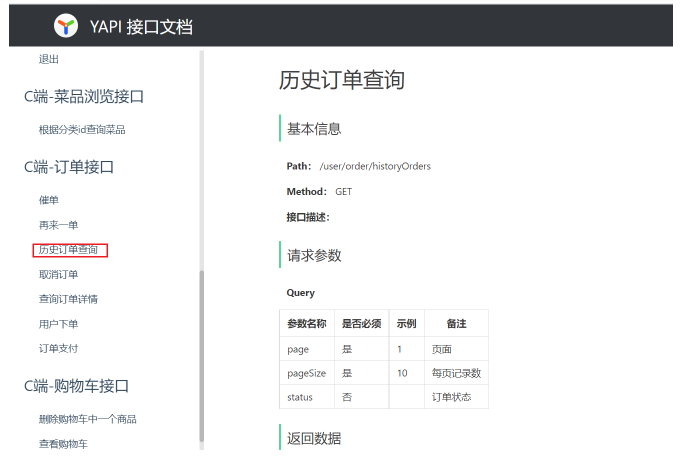Click the 返回数据 section heading
681x459 pixels.
pyautogui.click(x=314, y=439)
